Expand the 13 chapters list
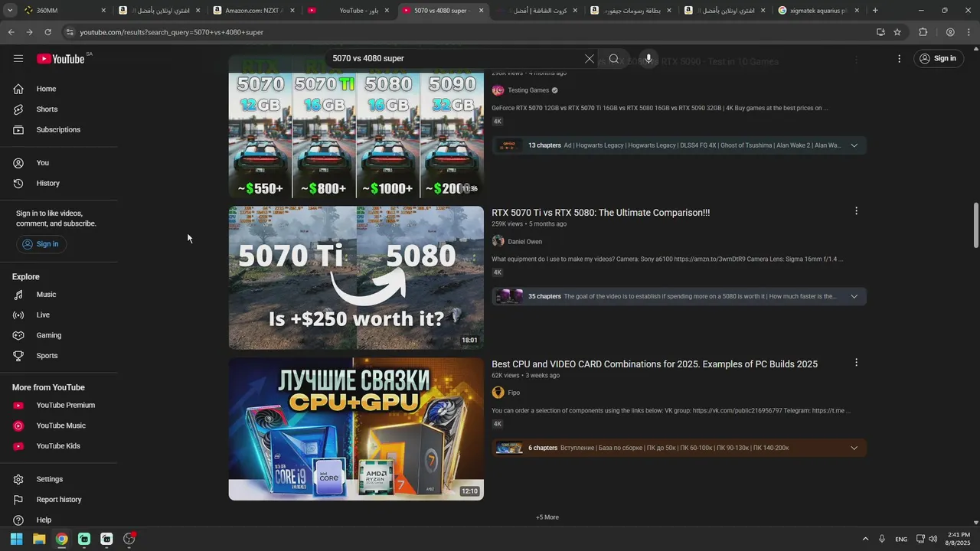Viewport: 980px width, 551px height. 854,145
